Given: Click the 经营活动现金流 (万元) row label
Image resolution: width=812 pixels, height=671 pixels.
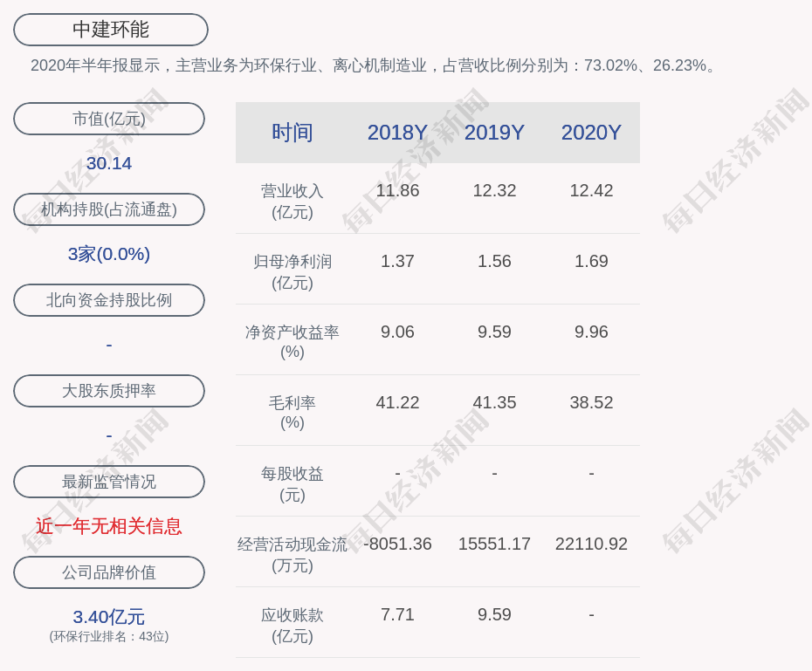Looking at the screenshot, I should (292, 555).
